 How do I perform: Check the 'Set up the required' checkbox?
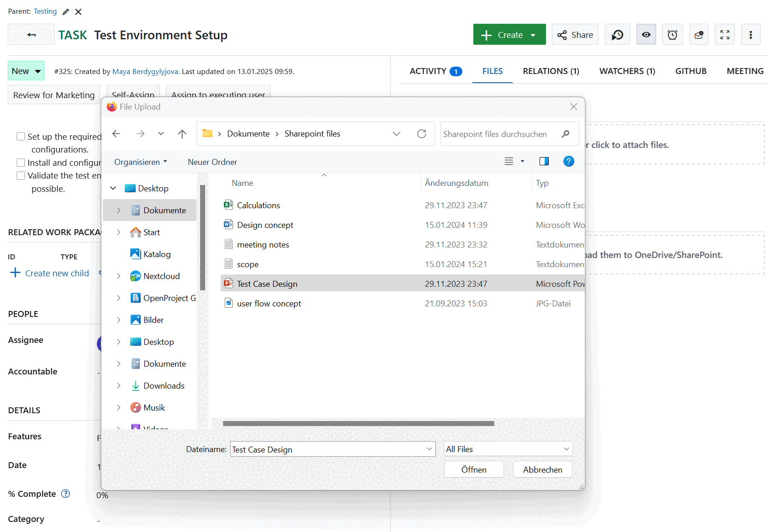pyautogui.click(x=21, y=136)
